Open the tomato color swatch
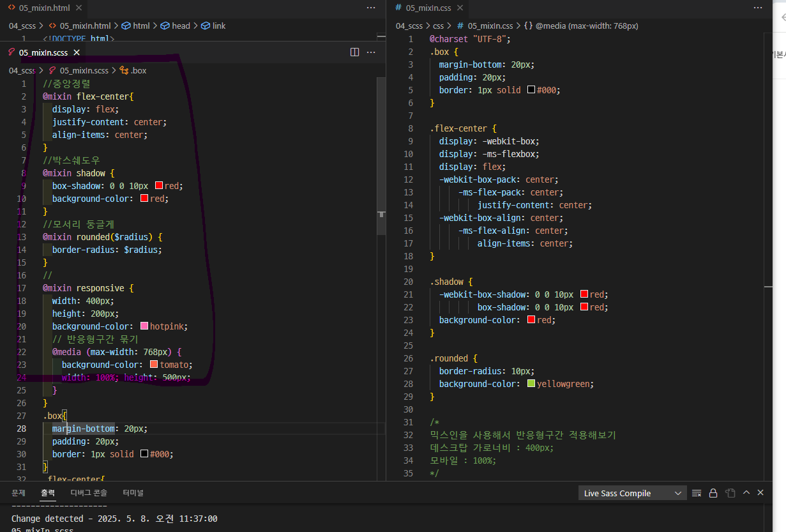The height and width of the screenshot is (532, 786). (x=153, y=365)
